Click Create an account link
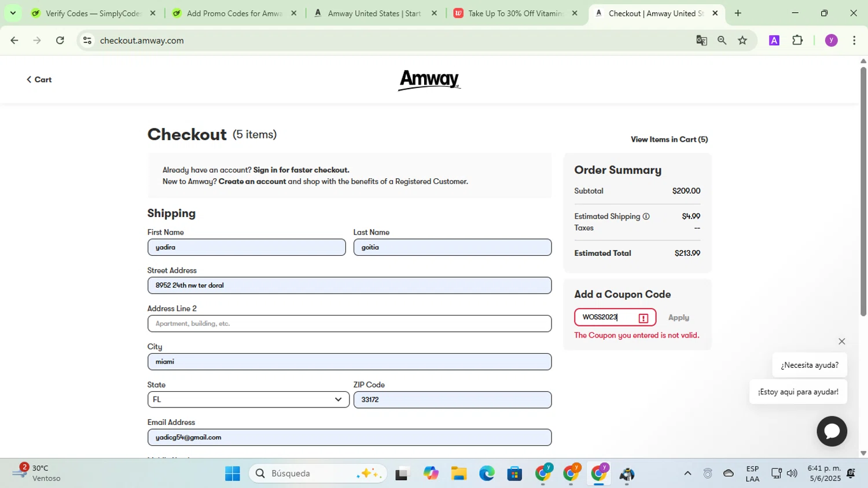The height and width of the screenshot is (488, 868). 252,182
